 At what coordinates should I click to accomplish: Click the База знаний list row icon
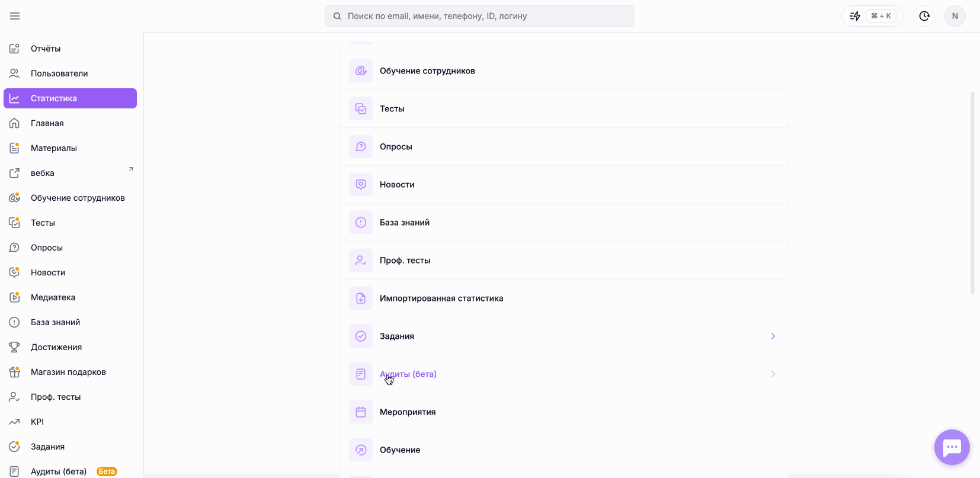[361, 223]
